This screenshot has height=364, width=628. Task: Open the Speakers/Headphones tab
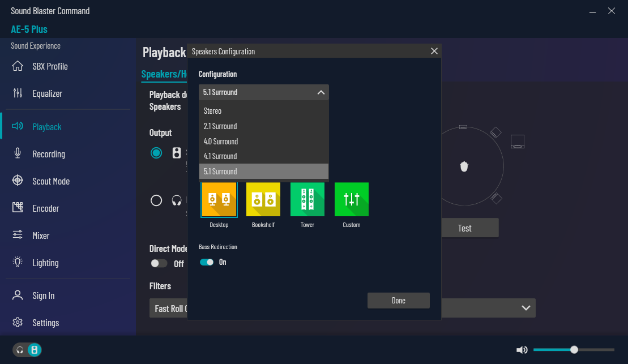(164, 74)
